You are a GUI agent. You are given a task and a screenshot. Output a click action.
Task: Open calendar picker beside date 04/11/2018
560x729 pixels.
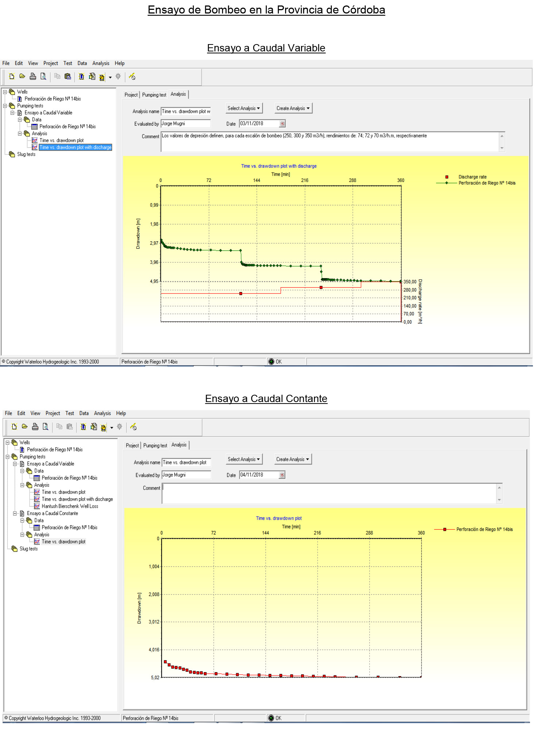click(282, 475)
